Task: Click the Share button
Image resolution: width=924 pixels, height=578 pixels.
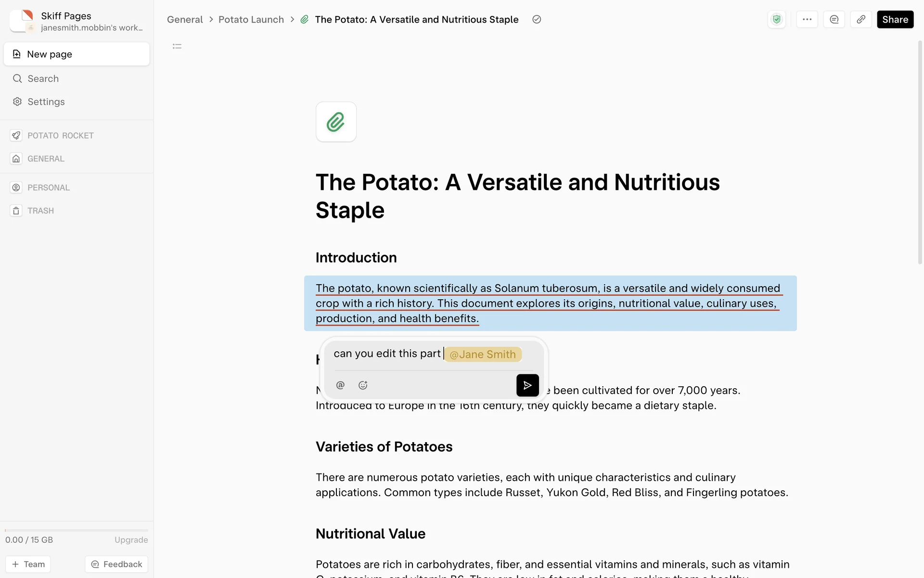Action: pyautogui.click(x=895, y=20)
